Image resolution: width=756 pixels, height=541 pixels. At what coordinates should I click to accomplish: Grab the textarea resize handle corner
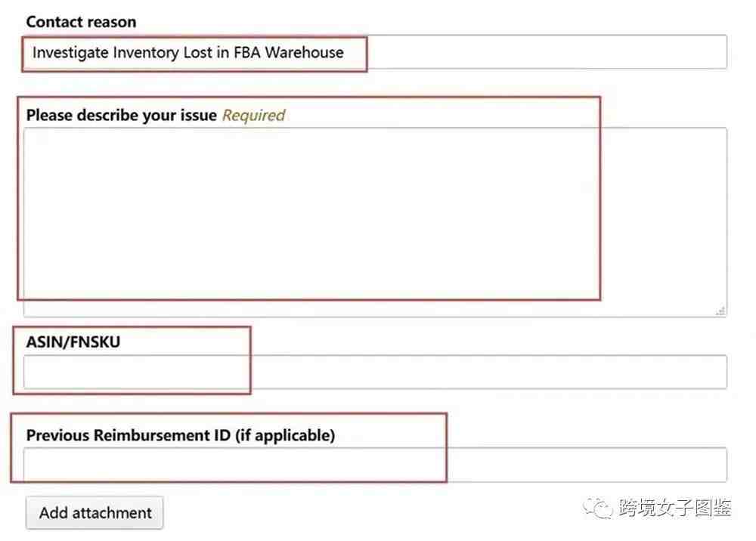coord(720,311)
